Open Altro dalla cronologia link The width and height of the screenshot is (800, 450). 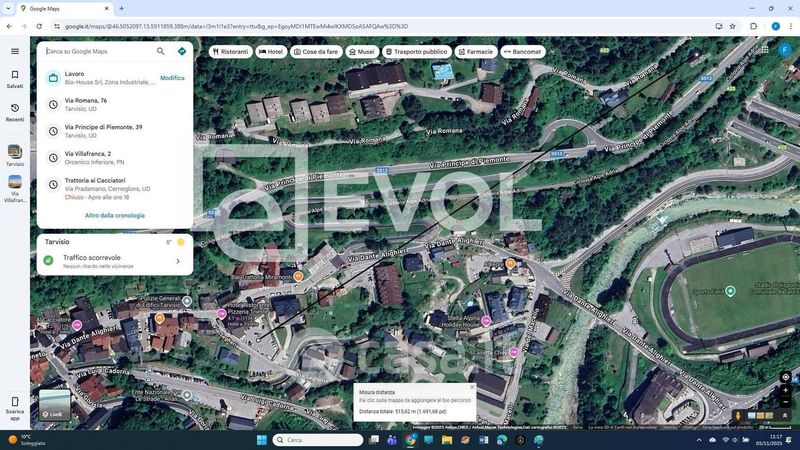(115, 215)
